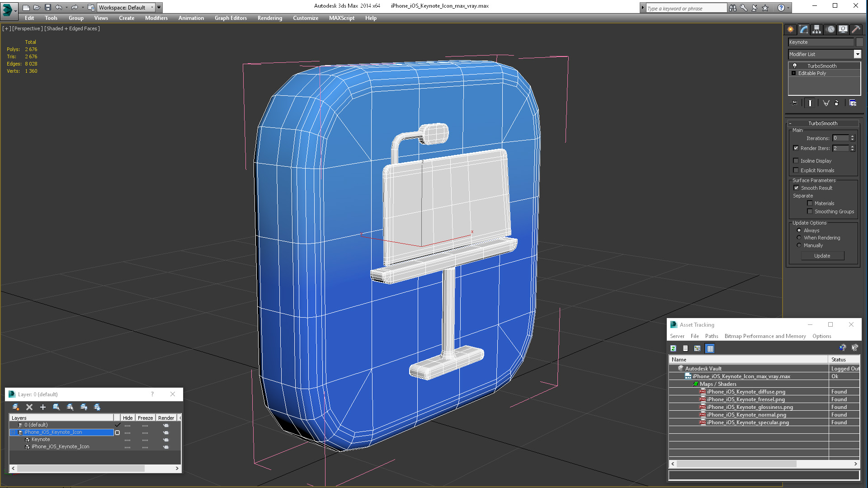The image size is (868, 488).
Task: Open the Create command panel tab
Action: [x=790, y=29]
